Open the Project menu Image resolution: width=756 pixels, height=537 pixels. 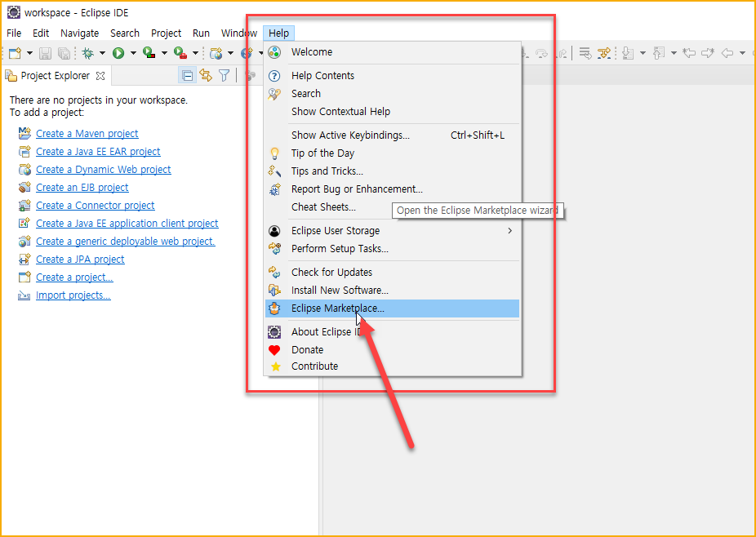pyautogui.click(x=167, y=33)
